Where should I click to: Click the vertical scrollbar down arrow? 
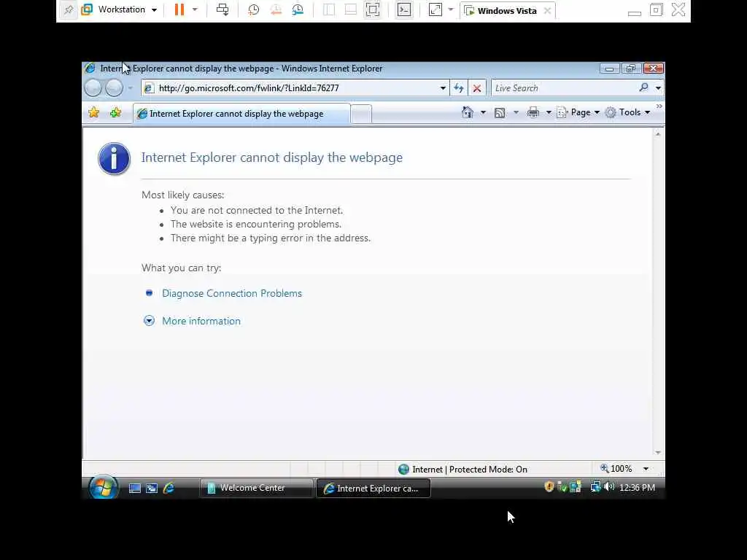pos(658,452)
